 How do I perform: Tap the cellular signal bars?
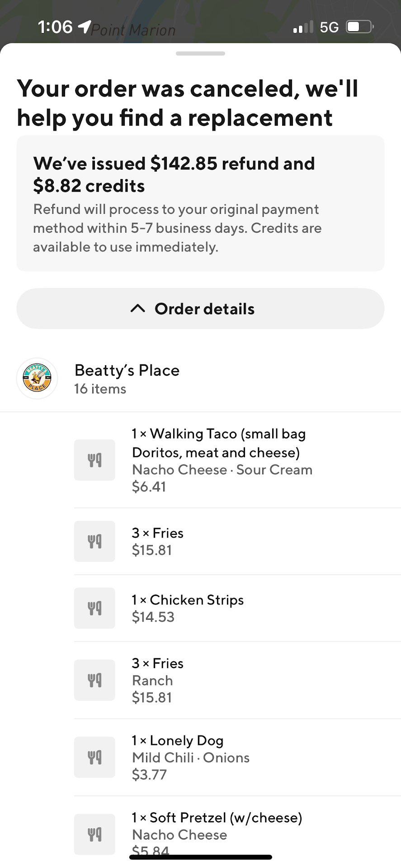coord(303,28)
